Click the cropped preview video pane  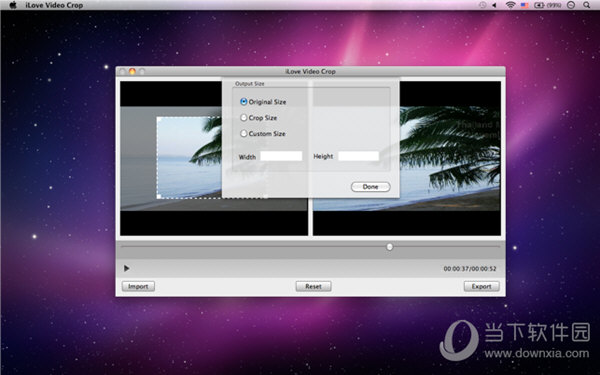click(x=407, y=158)
